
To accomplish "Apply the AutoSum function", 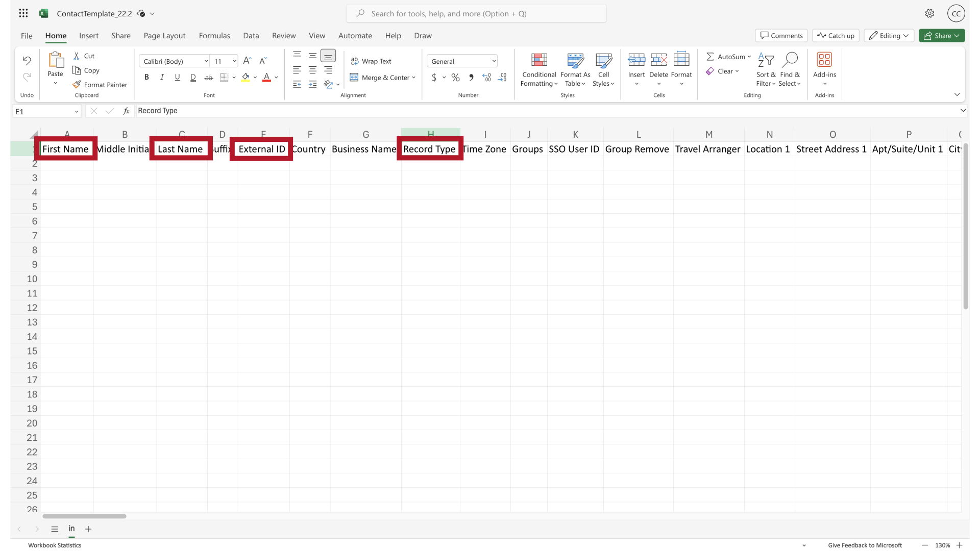I will pyautogui.click(x=728, y=56).
